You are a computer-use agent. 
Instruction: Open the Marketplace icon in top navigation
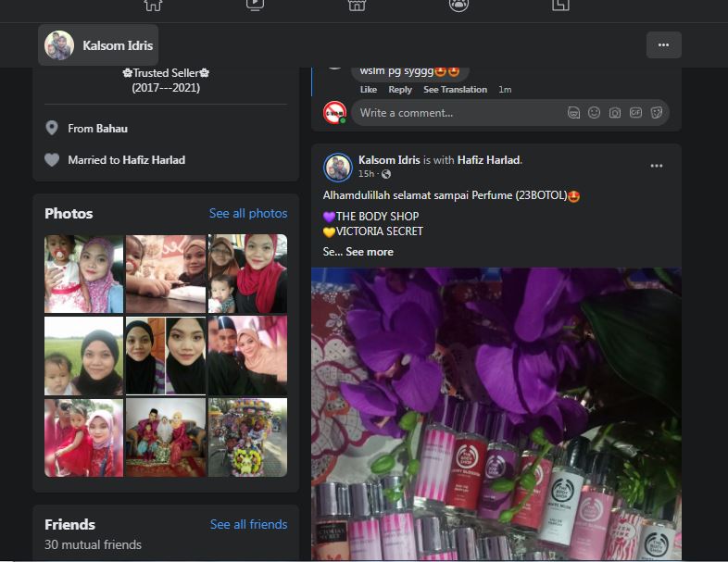coord(357,6)
